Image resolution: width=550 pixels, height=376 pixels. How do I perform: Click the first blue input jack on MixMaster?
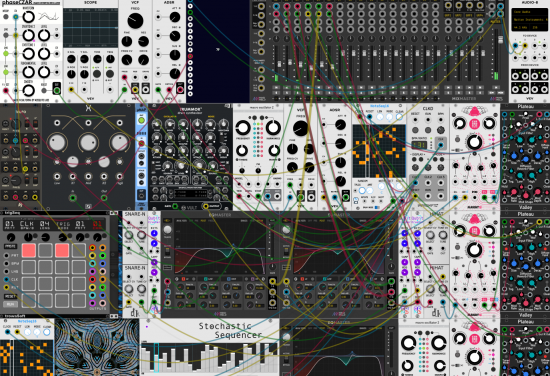[276, 6]
